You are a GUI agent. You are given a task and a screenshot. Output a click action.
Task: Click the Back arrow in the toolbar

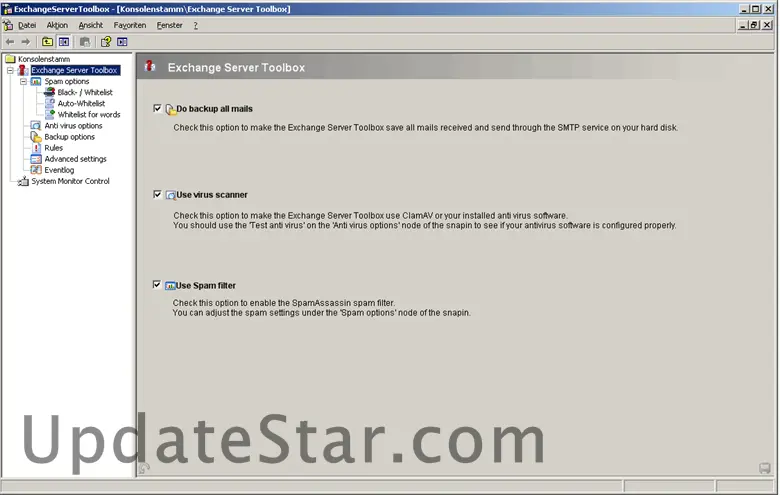(x=10, y=42)
